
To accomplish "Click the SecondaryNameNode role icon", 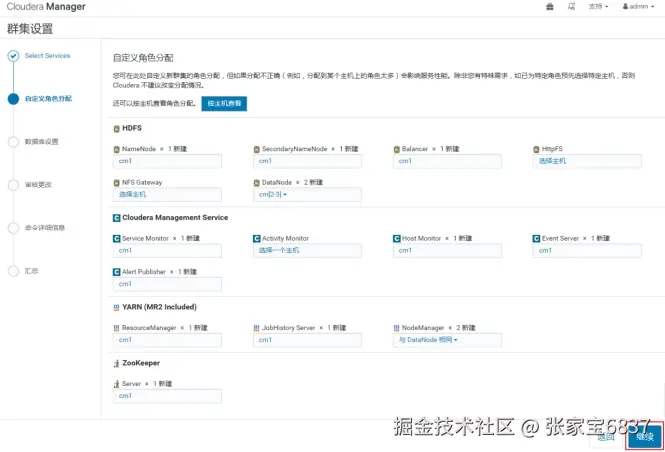I will 257,149.
